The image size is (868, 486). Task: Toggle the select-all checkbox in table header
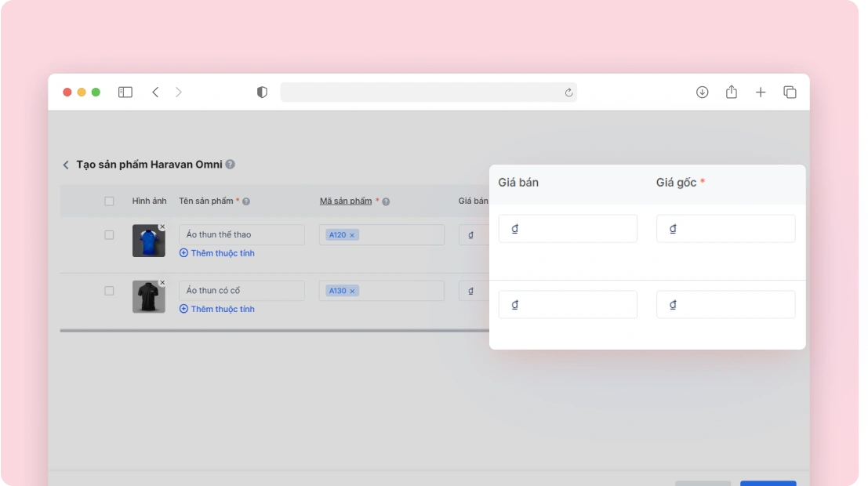[x=109, y=201]
